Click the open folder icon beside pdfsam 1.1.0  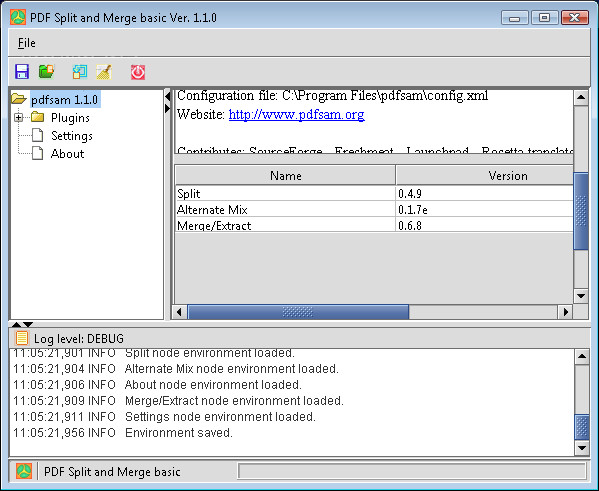19,99
